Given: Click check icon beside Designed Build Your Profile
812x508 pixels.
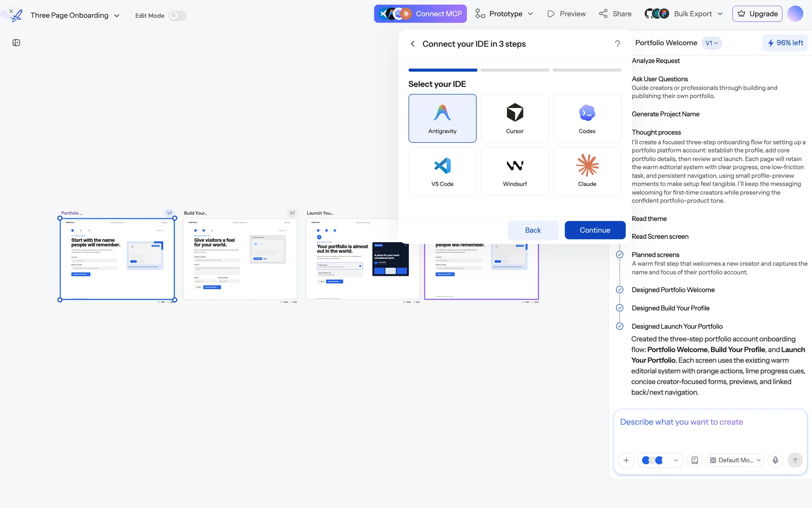Looking at the screenshot, I should click(620, 308).
